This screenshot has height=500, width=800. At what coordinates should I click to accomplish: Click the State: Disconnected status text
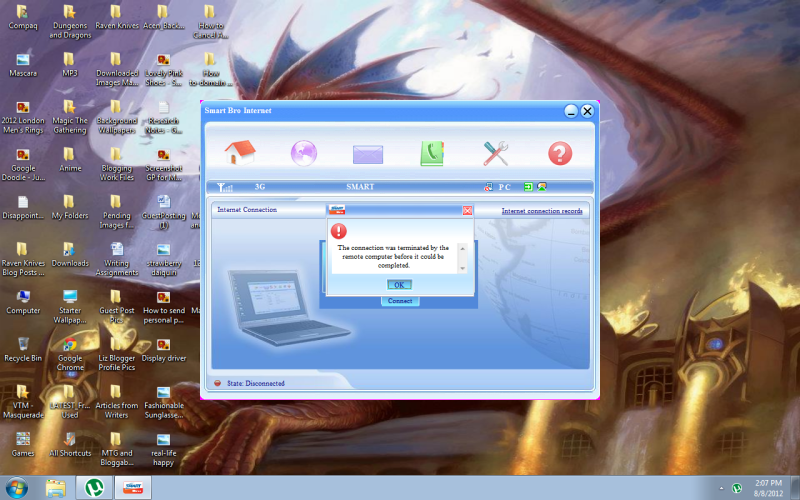[x=256, y=383]
